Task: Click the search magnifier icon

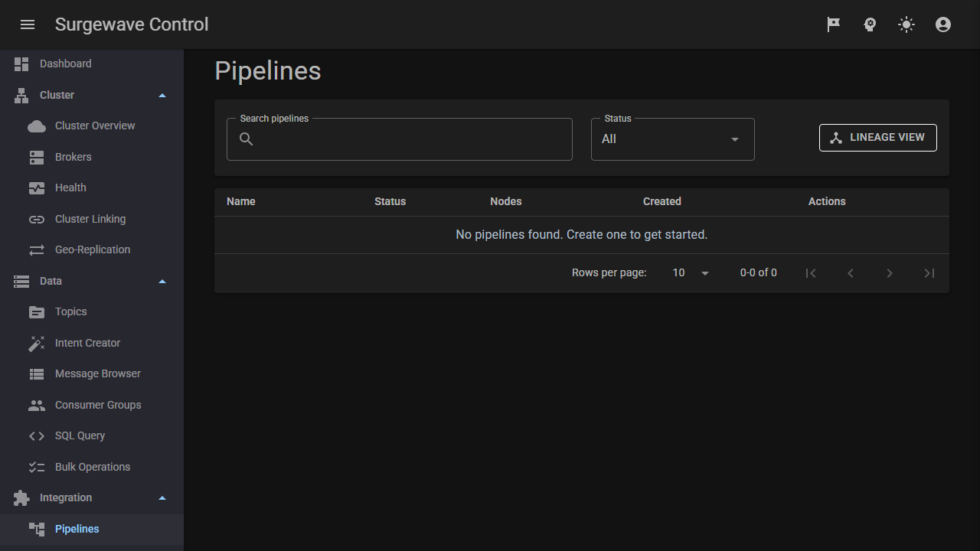Action: click(x=247, y=139)
